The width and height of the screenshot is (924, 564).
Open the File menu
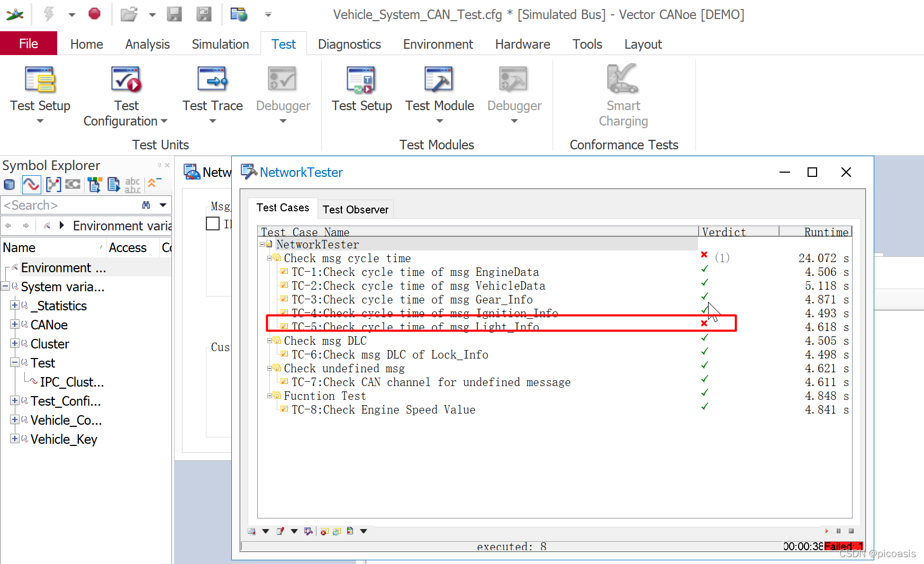pyautogui.click(x=29, y=43)
